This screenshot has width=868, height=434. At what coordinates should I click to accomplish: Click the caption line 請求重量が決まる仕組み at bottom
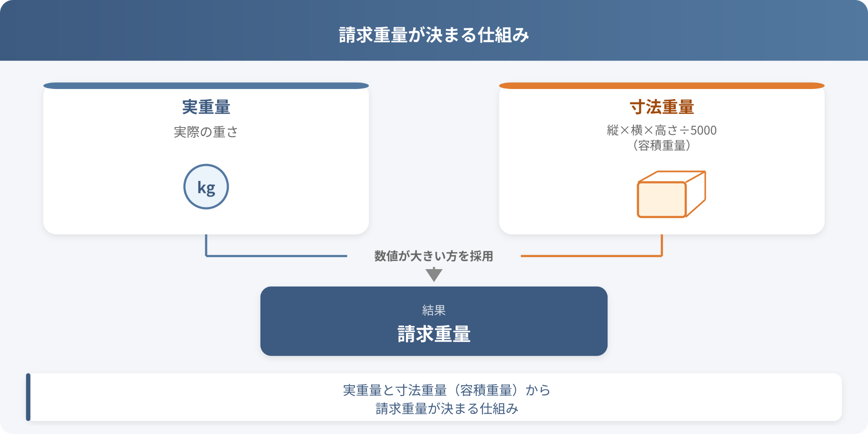447,409
